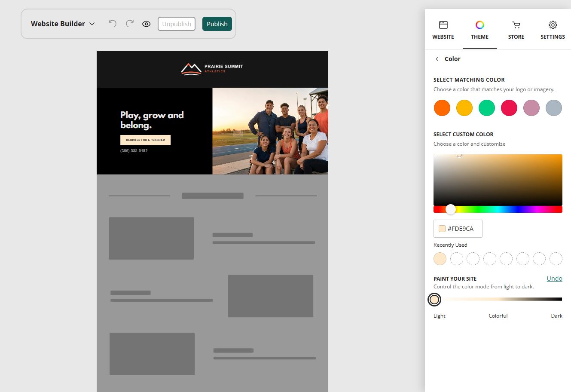Click the undo arrow icon
The image size is (571, 392).
click(113, 24)
